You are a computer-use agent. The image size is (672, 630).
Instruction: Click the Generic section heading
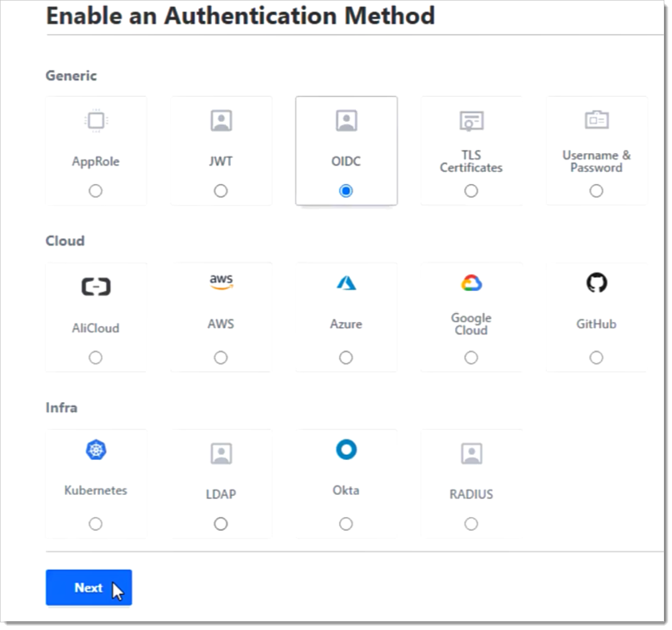coord(71,75)
